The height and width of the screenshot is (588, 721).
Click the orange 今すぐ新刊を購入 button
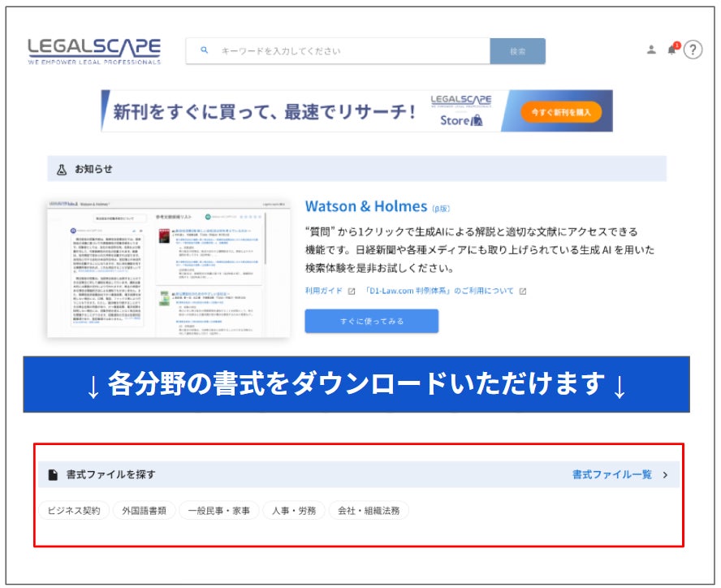tap(561, 112)
